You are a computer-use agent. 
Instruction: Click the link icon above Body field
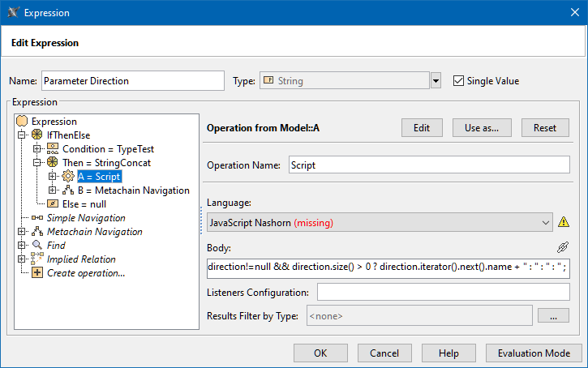[x=563, y=247]
